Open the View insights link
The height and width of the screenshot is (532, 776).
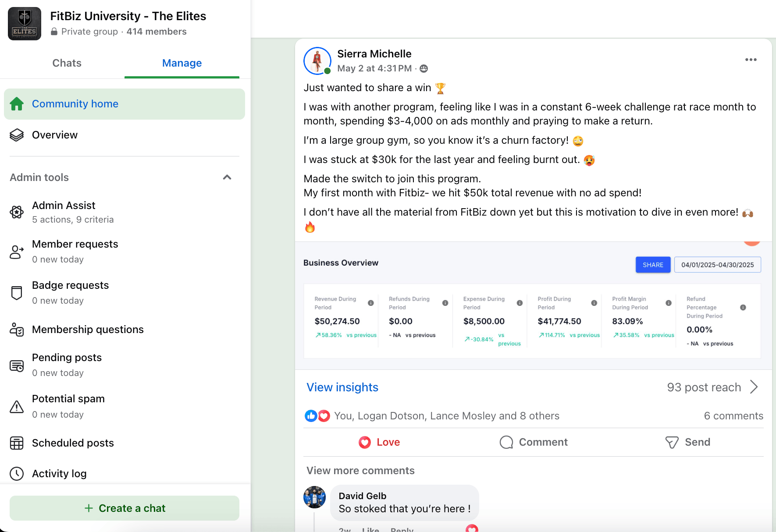point(342,387)
